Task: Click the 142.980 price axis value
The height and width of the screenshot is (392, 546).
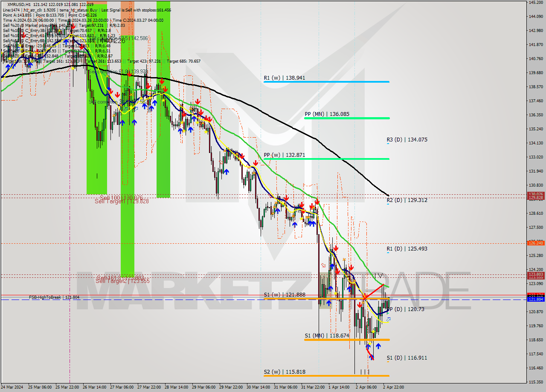Action: (535, 31)
